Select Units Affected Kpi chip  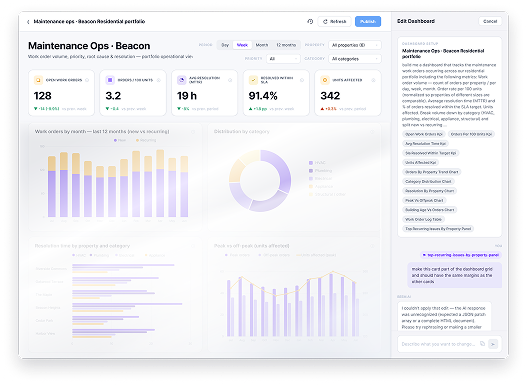tap(420, 163)
